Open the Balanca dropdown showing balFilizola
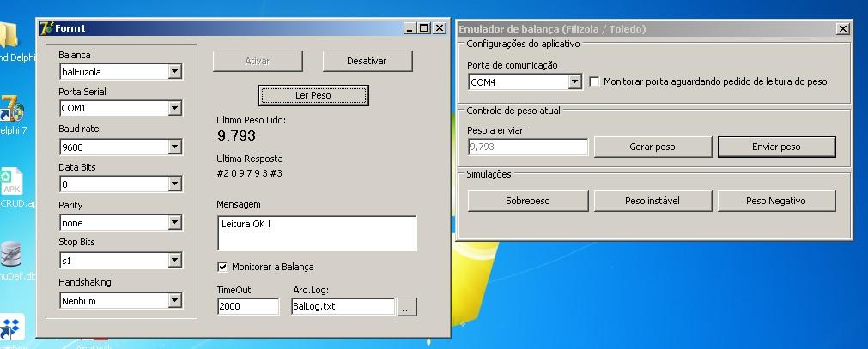 175,71
